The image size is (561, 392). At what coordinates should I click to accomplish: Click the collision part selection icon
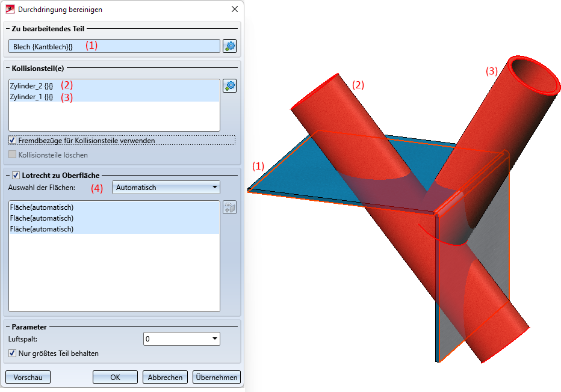(230, 86)
